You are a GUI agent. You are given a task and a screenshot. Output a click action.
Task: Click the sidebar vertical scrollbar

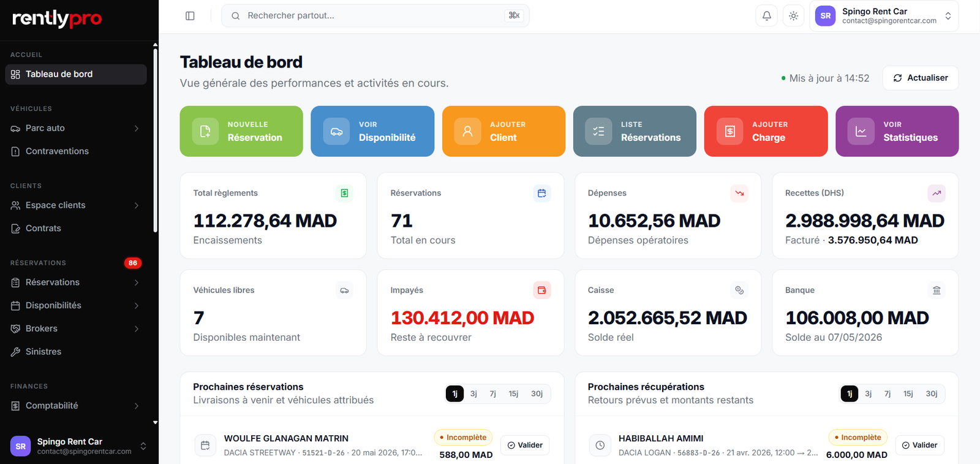(x=155, y=140)
